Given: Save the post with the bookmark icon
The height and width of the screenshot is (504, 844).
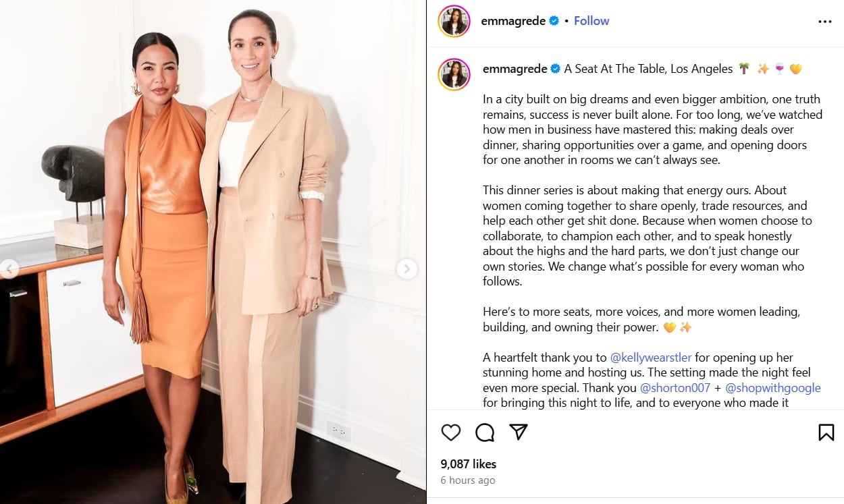Looking at the screenshot, I should click(x=826, y=432).
